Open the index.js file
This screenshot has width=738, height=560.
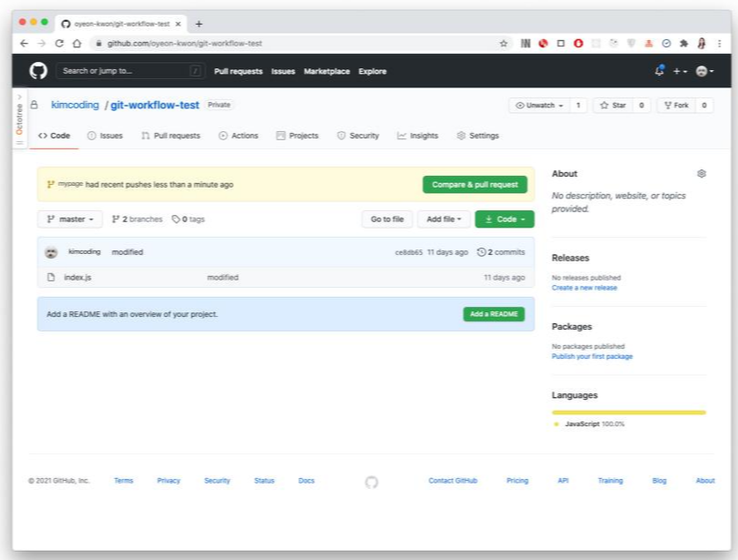pos(77,278)
